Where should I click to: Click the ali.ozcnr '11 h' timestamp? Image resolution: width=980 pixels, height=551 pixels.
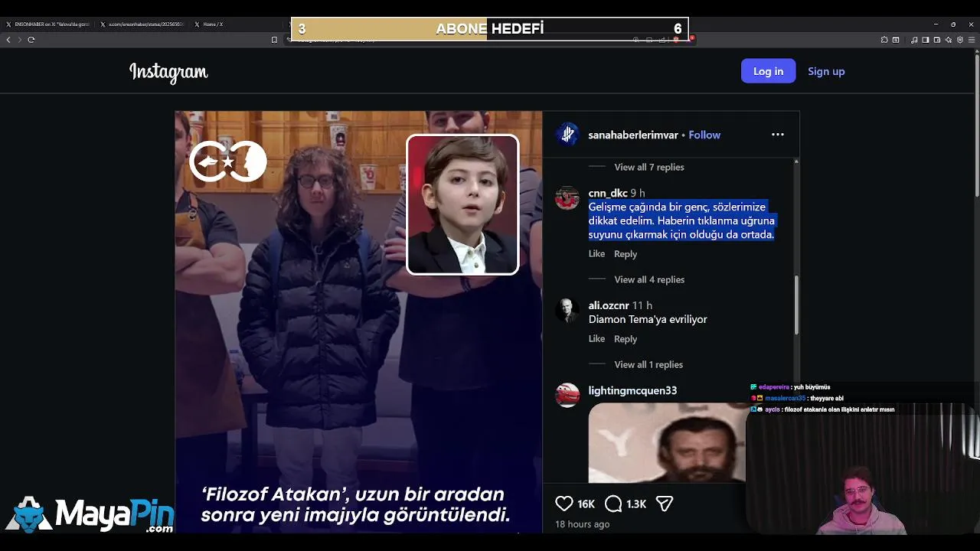pyautogui.click(x=642, y=305)
